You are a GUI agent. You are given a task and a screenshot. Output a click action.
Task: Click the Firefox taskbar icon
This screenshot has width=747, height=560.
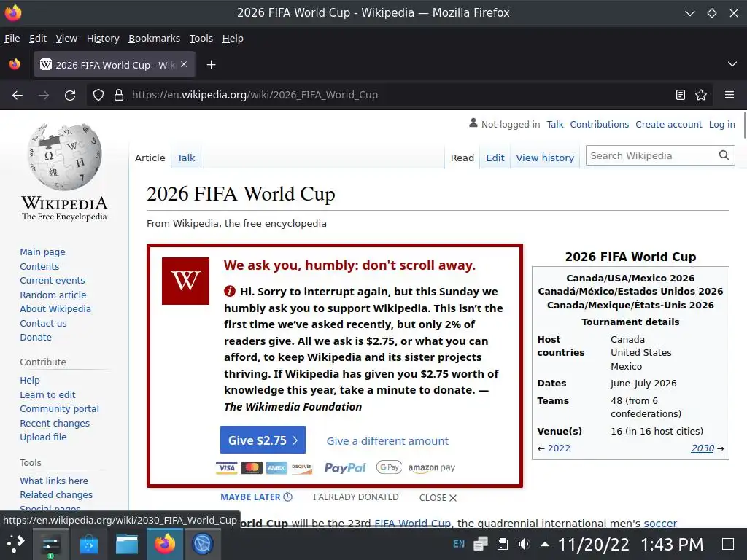point(165,544)
